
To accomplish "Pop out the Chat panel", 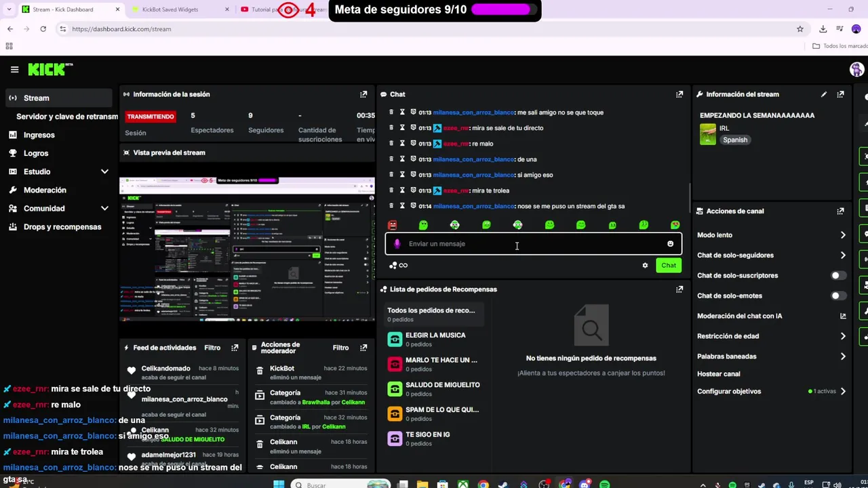I will pyautogui.click(x=679, y=94).
